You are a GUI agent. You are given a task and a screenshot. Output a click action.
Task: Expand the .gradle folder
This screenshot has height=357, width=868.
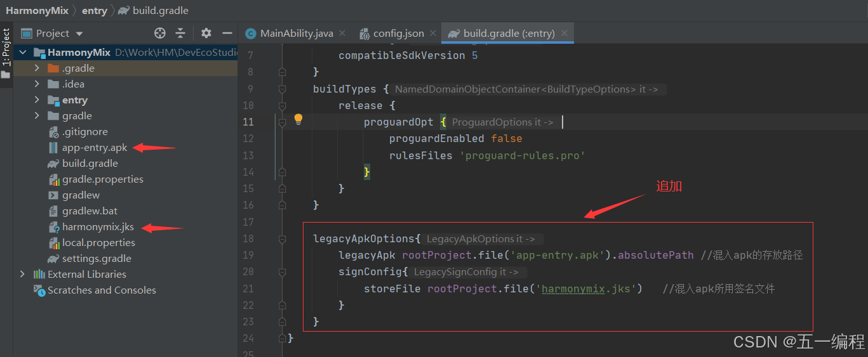(x=37, y=68)
